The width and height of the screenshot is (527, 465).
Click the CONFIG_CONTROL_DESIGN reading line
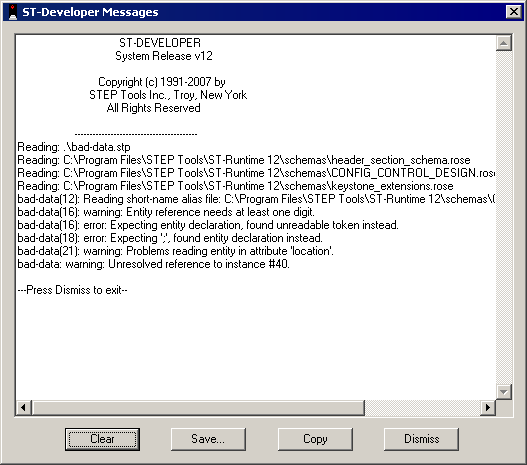(x=256, y=173)
